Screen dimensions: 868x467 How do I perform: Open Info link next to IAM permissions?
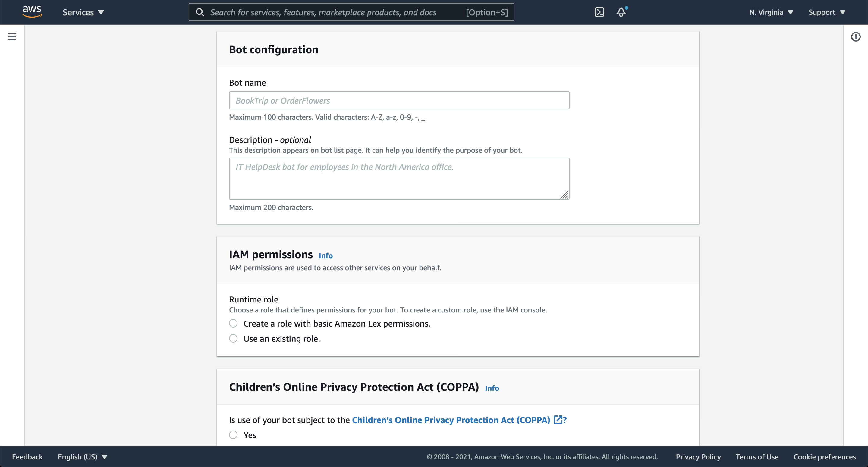click(x=325, y=255)
